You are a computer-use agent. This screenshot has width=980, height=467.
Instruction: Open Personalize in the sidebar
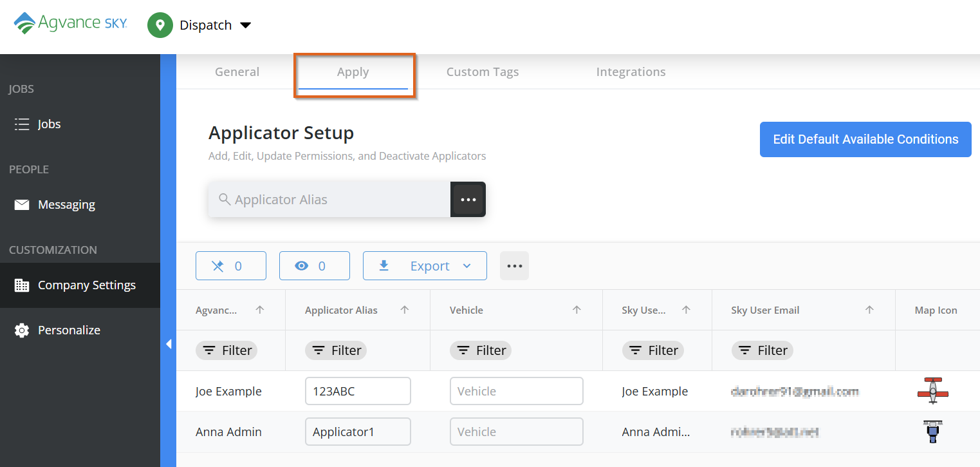tap(80, 330)
